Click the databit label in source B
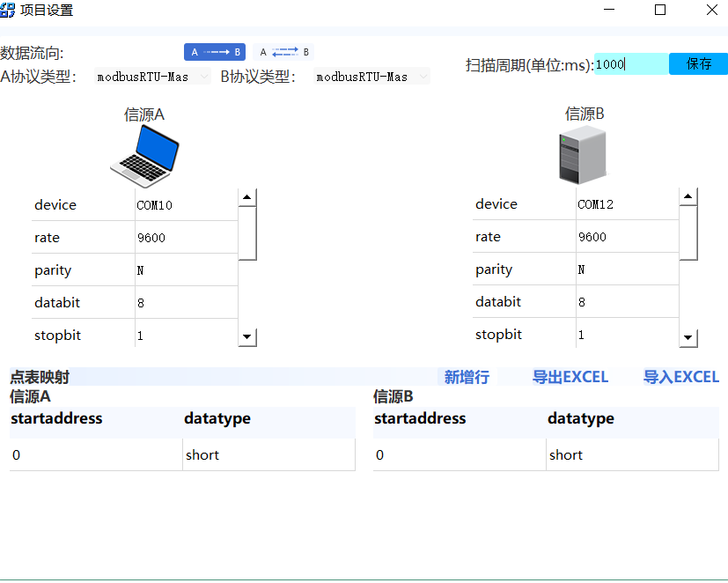This screenshot has width=728, height=583. (x=498, y=301)
